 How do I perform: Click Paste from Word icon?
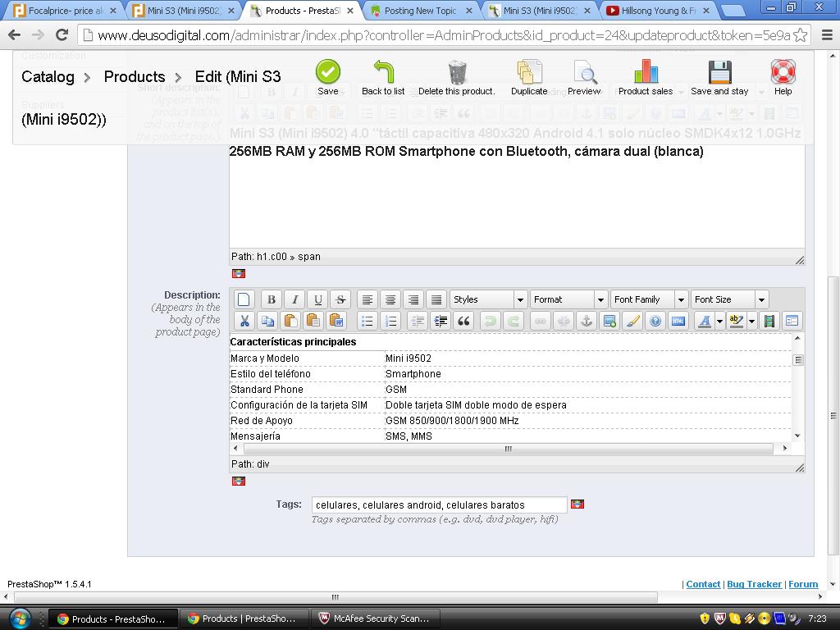point(337,322)
